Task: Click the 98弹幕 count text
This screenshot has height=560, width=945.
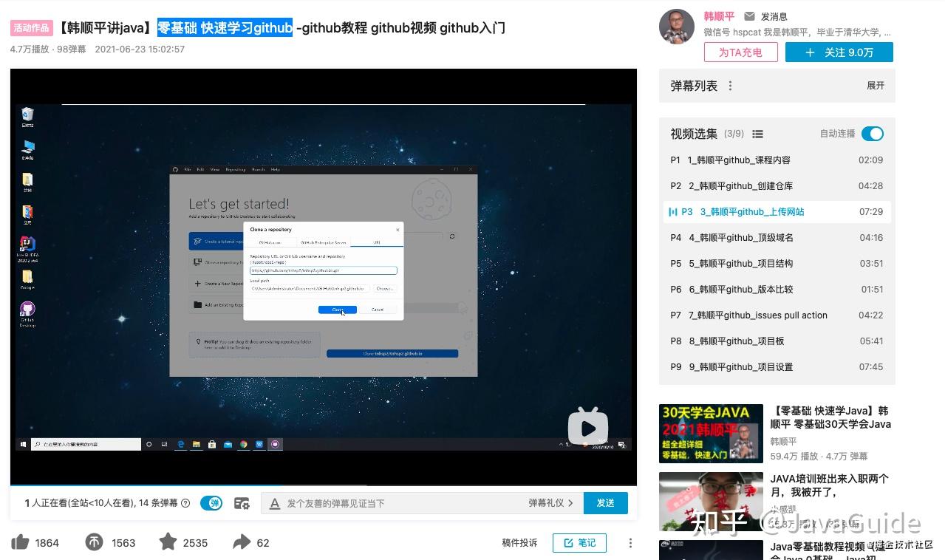Action: click(x=72, y=49)
